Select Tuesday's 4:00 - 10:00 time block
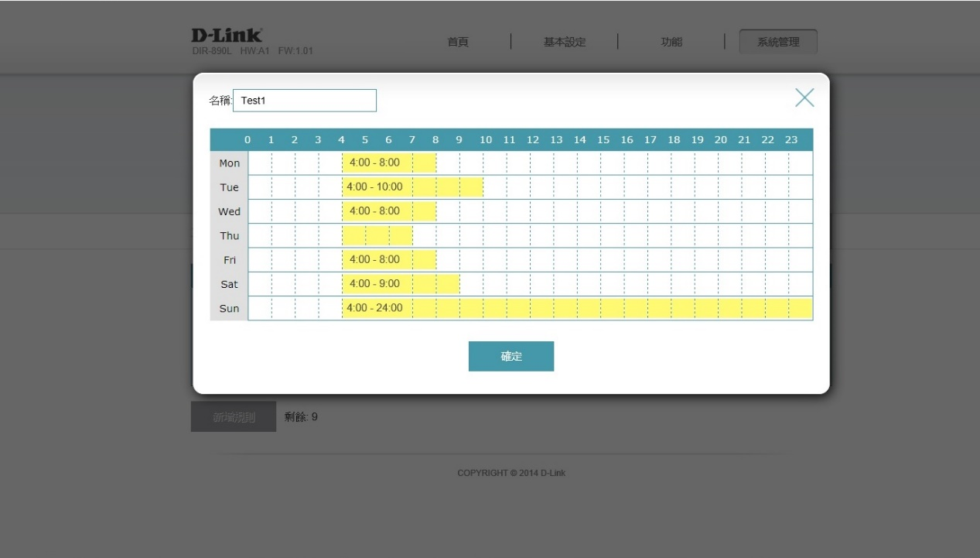 [x=412, y=187]
